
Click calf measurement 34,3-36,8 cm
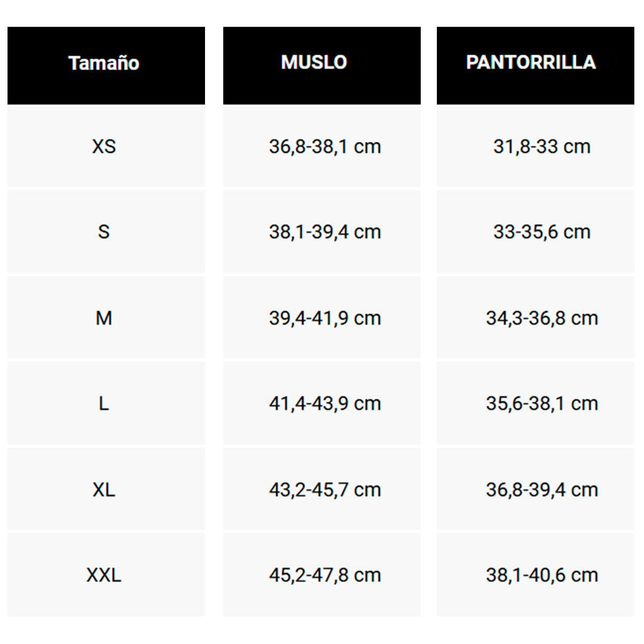(541, 318)
